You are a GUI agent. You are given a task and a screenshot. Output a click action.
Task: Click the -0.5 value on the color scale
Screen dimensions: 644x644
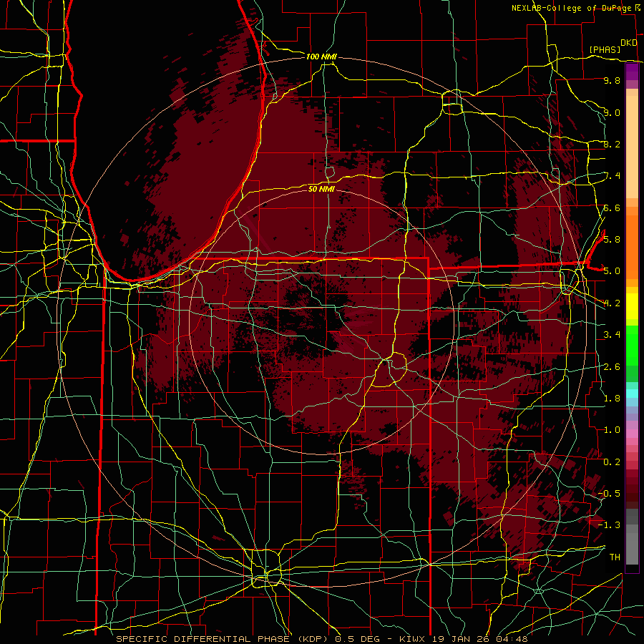[610, 493]
